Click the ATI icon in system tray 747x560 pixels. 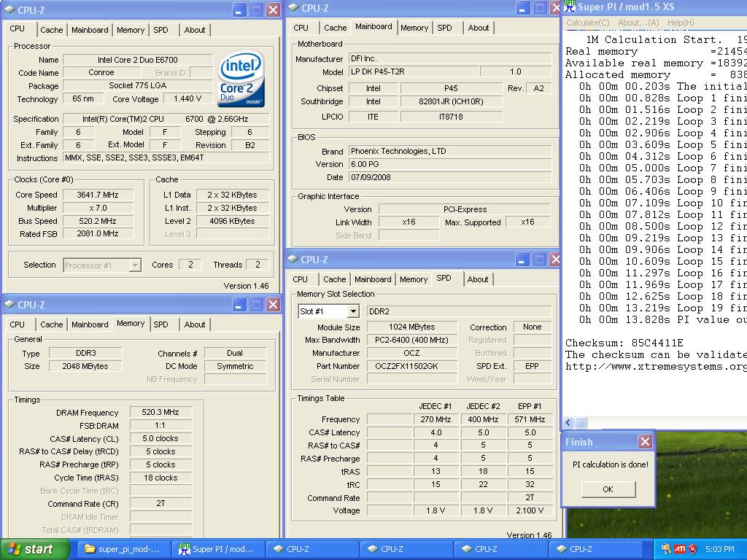coord(680,549)
